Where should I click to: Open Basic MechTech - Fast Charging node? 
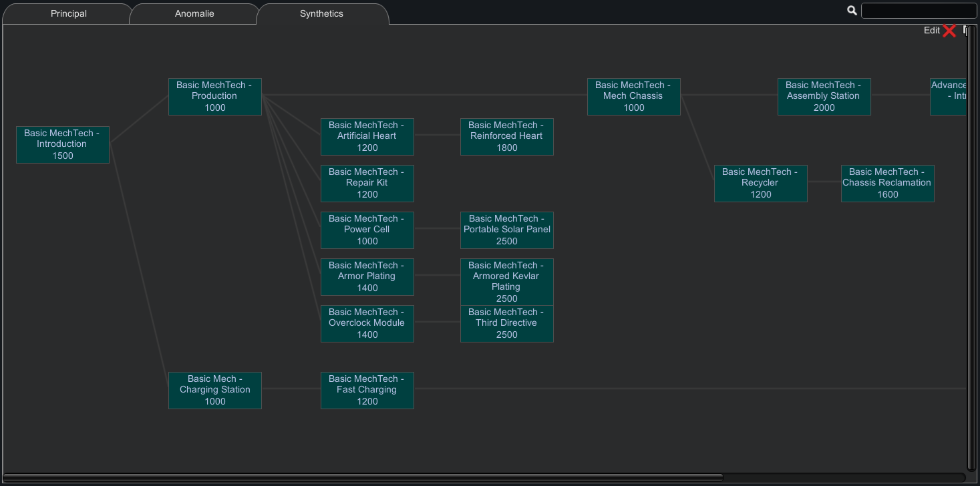(x=367, y=390)
